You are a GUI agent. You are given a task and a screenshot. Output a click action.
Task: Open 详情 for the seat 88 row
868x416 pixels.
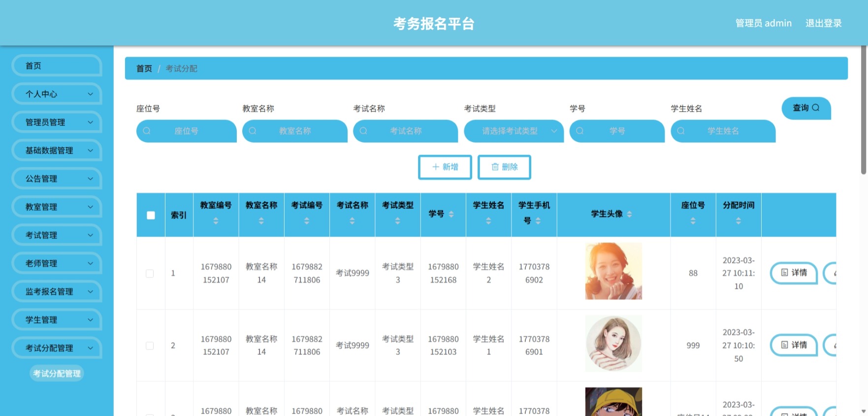click(x=794, y=273)
